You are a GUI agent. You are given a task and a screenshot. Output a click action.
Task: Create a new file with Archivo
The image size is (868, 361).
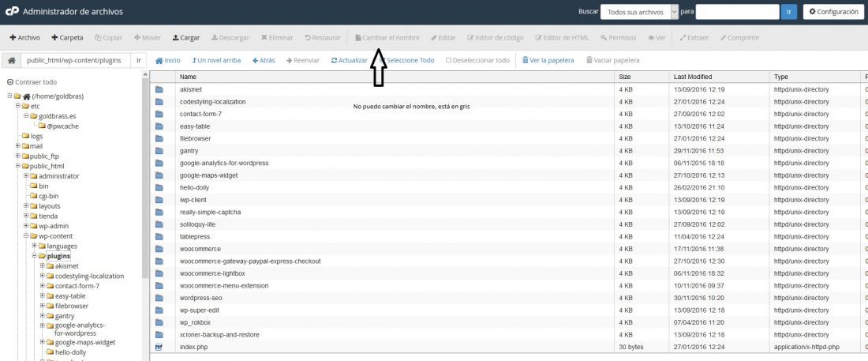(x=25, y=38)
